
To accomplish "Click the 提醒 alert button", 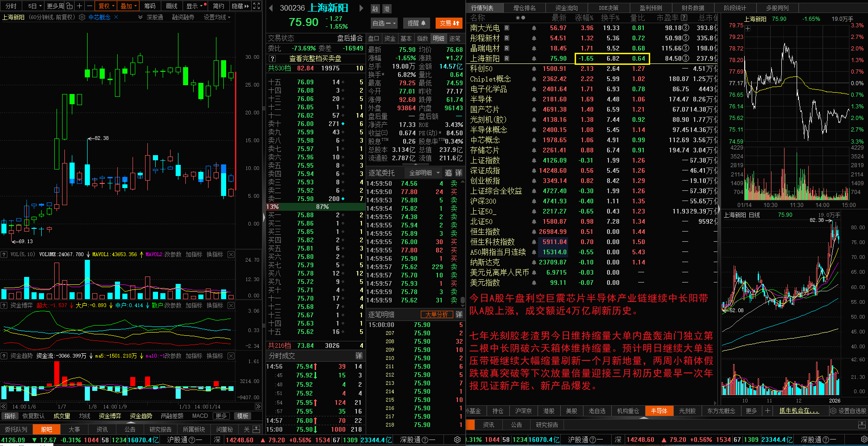I will tap(416, 23).
